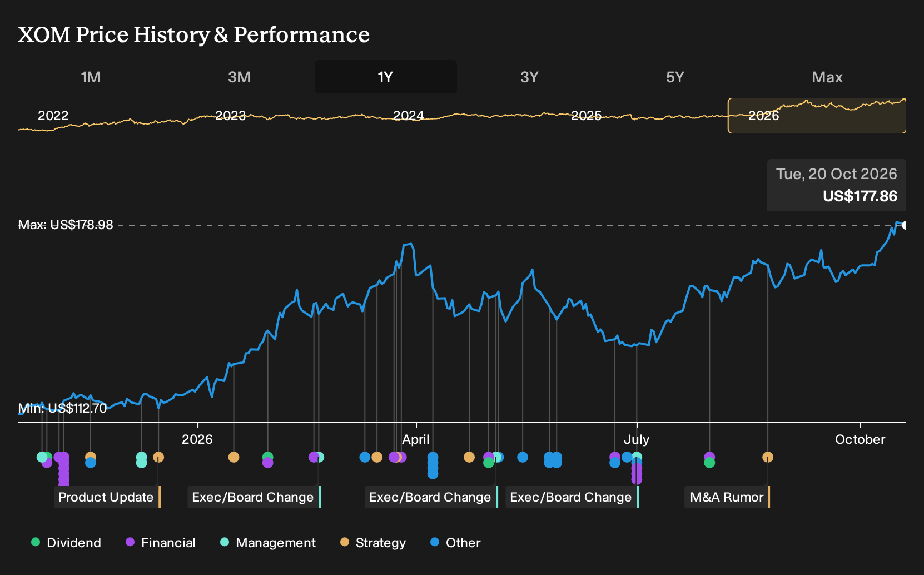Select the Strategy dot linked to Product Update
The image size is (924, 575).
[158, 457]
